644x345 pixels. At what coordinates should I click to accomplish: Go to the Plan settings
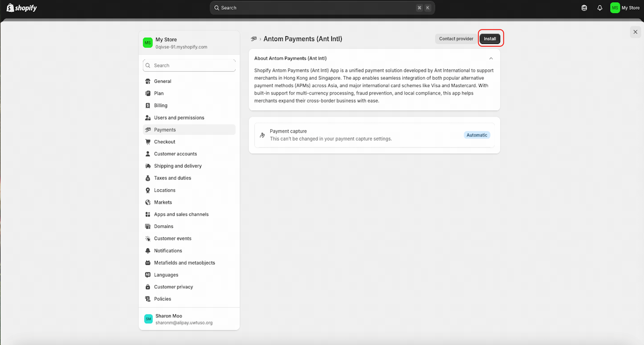189,94
